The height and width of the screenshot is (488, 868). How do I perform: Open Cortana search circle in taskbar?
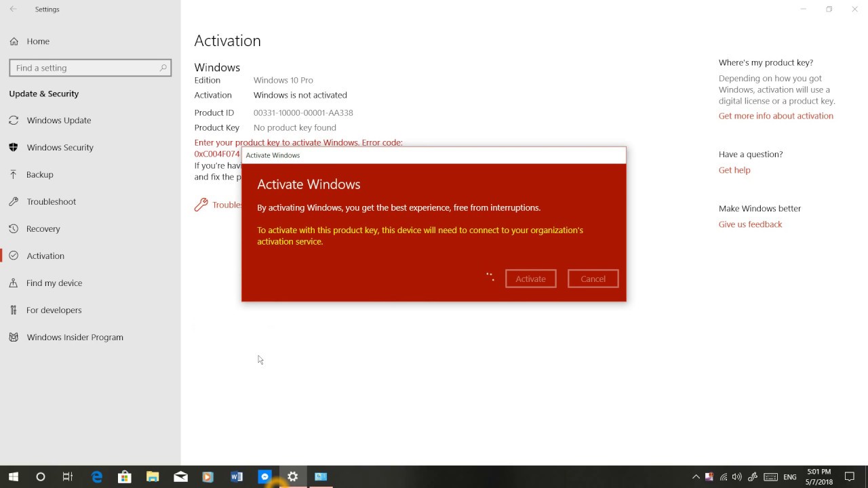41,477
